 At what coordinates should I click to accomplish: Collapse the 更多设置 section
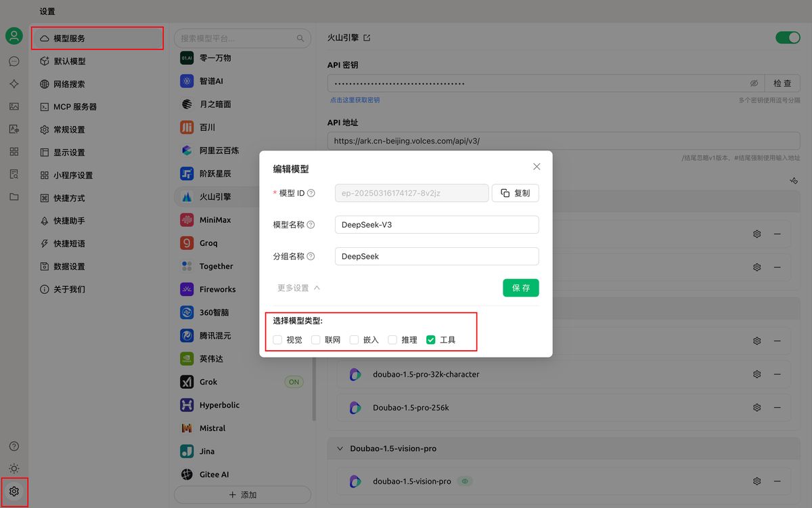tap(298, 288)
